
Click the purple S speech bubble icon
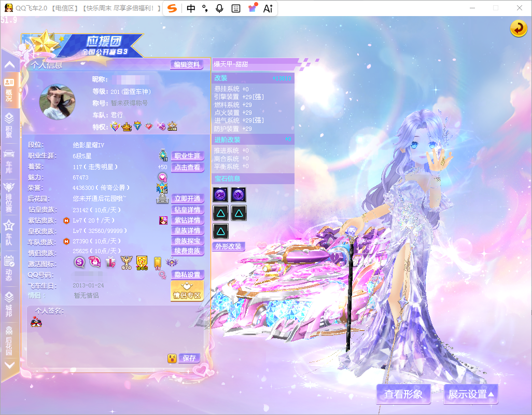click(x=79, y=262)
